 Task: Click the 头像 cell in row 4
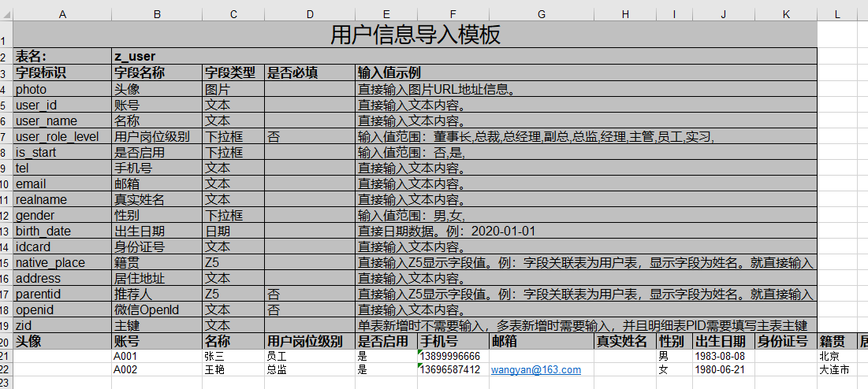click(157, 90)
